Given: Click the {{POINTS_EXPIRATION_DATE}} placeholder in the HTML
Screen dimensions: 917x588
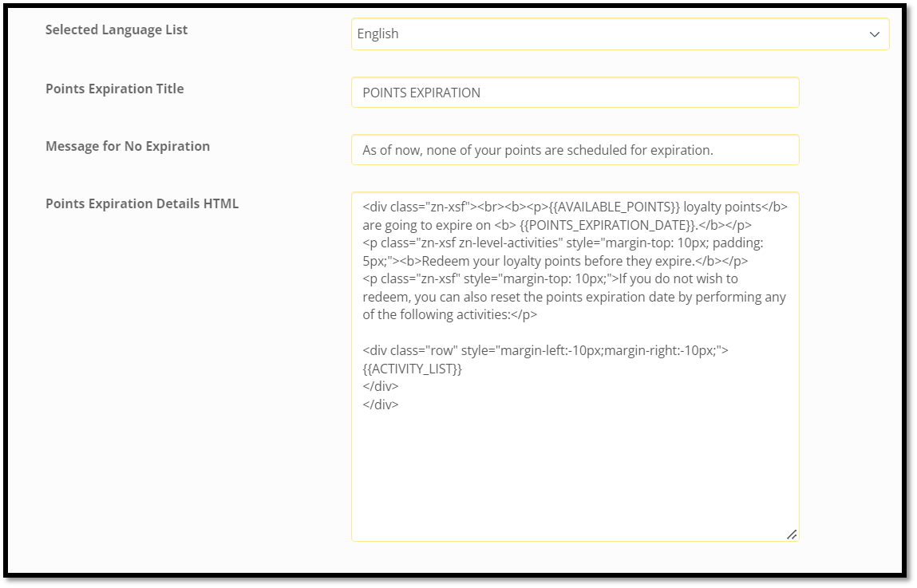Looking at the screenshot, I should (x=607, y=225).
